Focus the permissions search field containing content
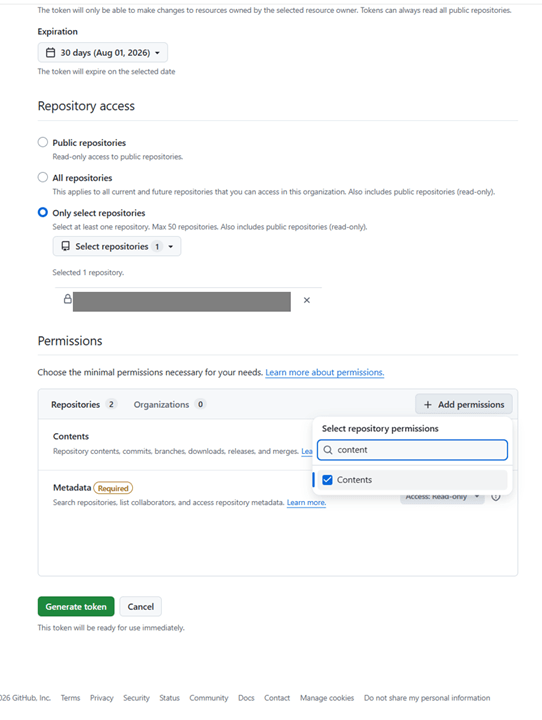The height and width of the screenshot is (720, 542). point(412,450)
